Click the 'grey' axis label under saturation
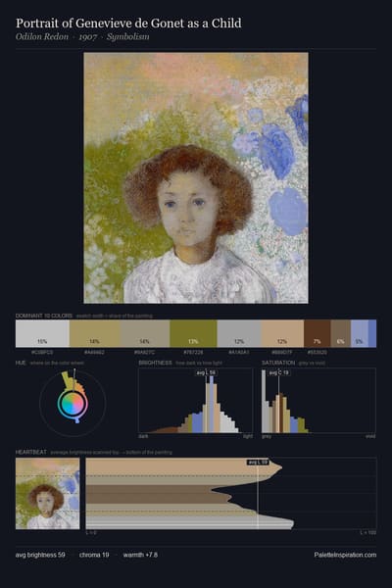 click(x=267, y=436)
